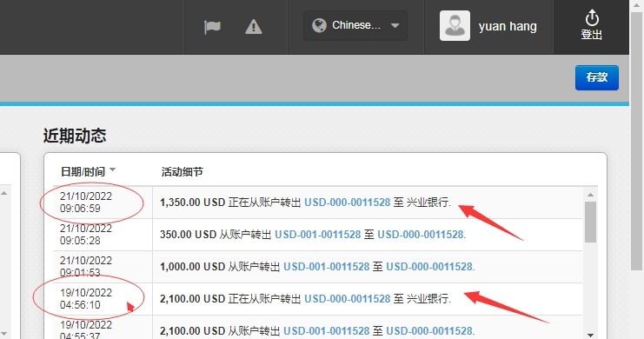Screen dimensions: 644x339
Task: Open USD-000-0011528 link in 1,350.00 row
Action: click(x=347, y=203)
